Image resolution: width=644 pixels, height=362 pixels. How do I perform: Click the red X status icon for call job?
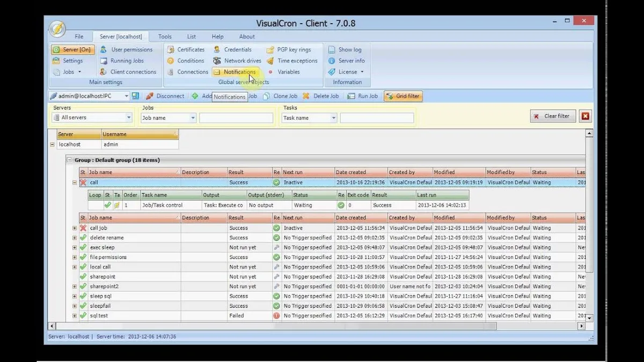click(83, 228)
